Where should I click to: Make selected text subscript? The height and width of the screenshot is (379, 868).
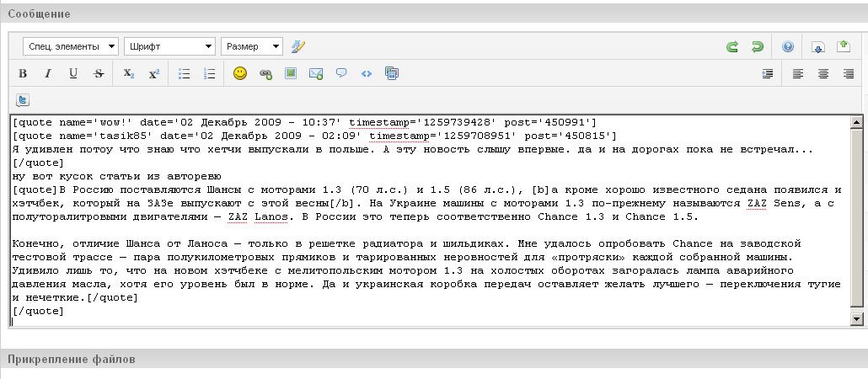pyautogui.click(x=128, y=73)
